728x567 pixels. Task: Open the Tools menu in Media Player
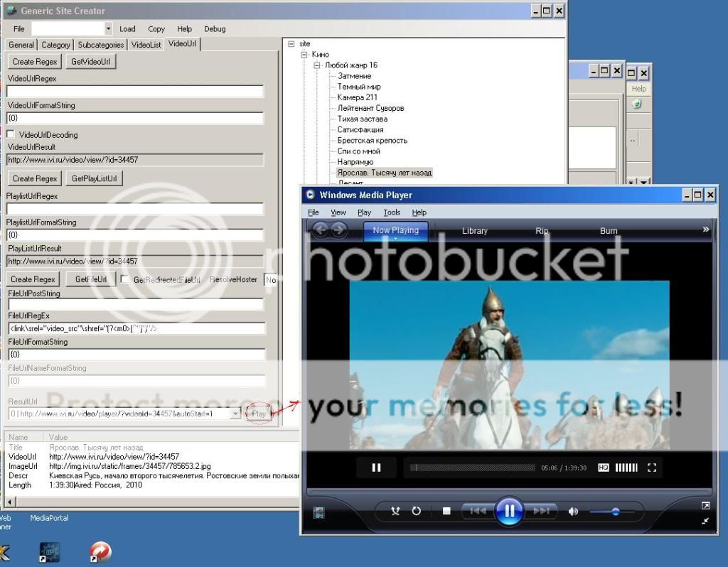pos(392,212)
